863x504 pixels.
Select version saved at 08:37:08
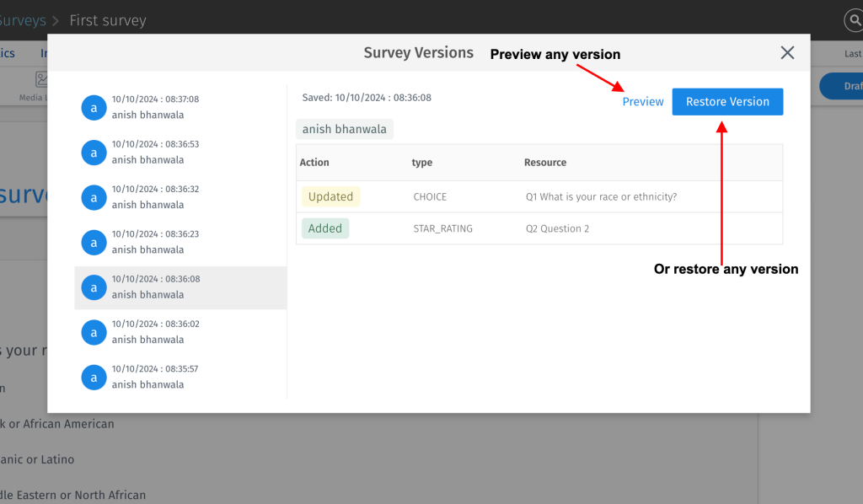click(180, 108)
